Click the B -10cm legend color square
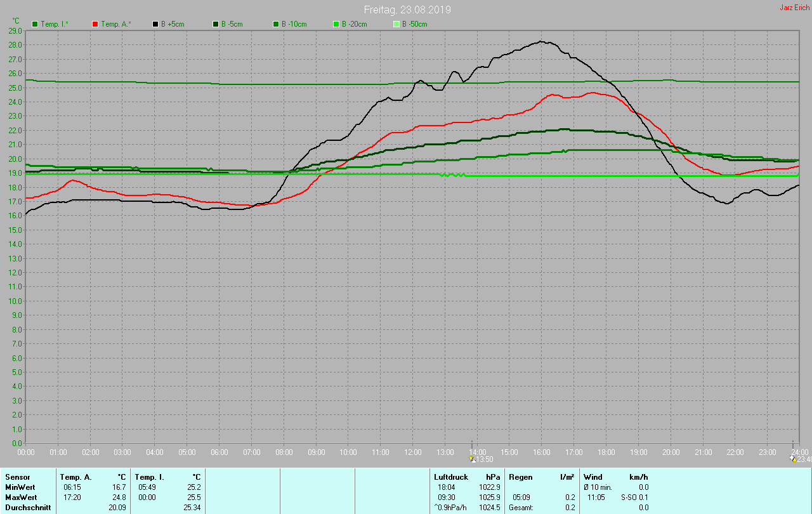Viewport: 812px width, 514px height. (276, 24)
